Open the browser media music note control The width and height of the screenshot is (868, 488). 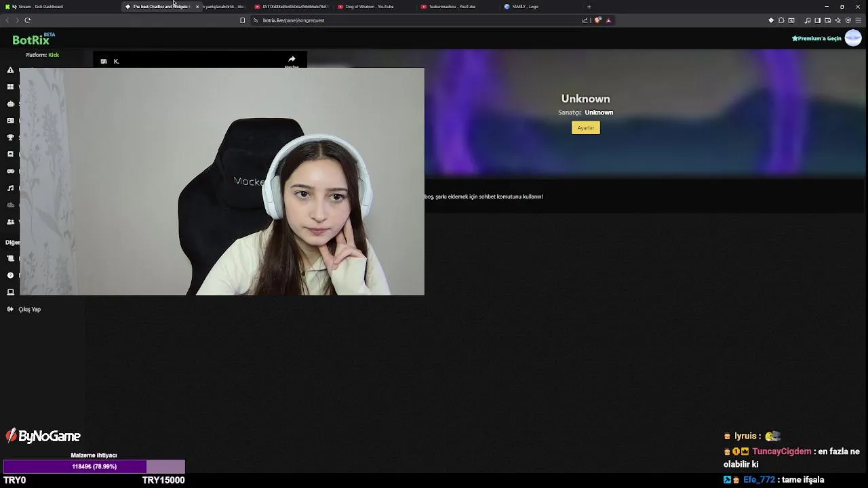808,20
